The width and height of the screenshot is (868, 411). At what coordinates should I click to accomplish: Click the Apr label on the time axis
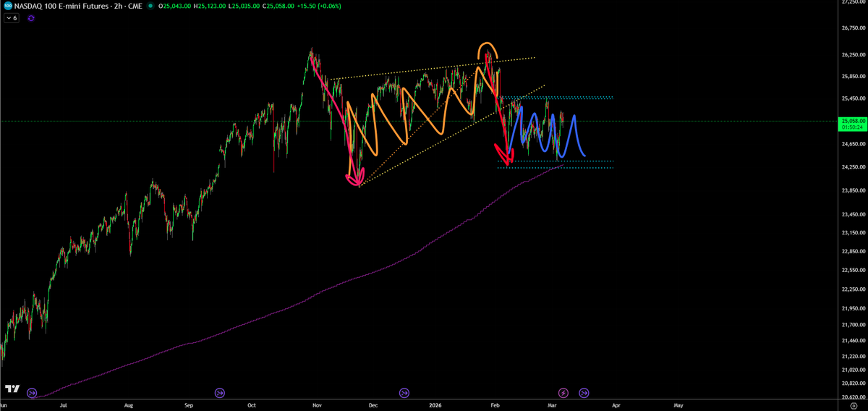[x=617, y=407]
